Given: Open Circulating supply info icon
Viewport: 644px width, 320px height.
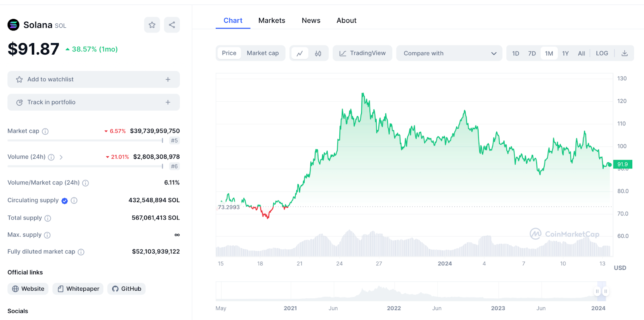Looking at the screenshot, I should tap(74, 201).
